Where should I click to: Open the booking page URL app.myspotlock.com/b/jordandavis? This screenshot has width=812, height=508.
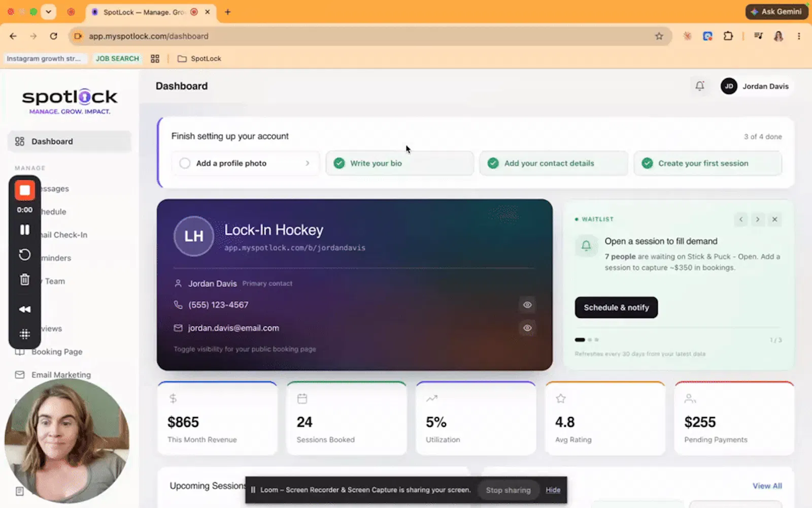(295, 248)
